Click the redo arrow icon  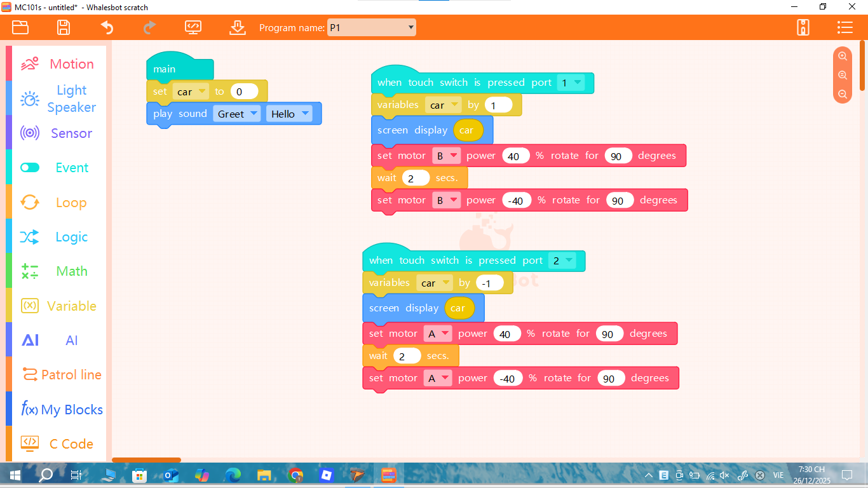(x=149, y=27)
